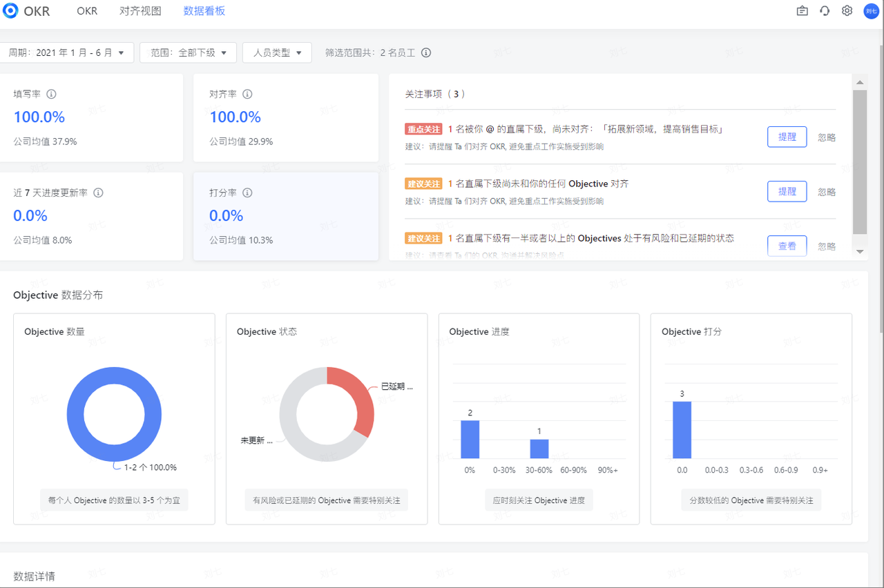Open the headset support icon
The image size is (884, 588).
[x=825, y=11]
